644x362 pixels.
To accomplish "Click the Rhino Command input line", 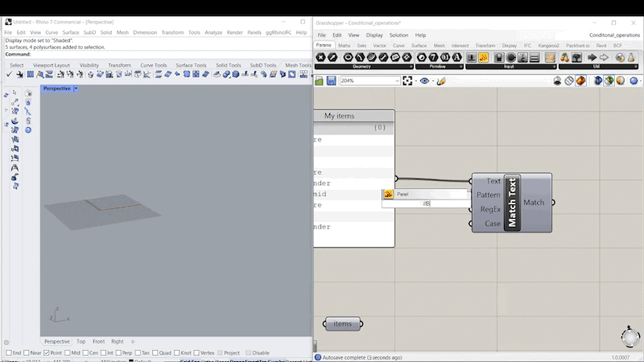I will 158,54.
